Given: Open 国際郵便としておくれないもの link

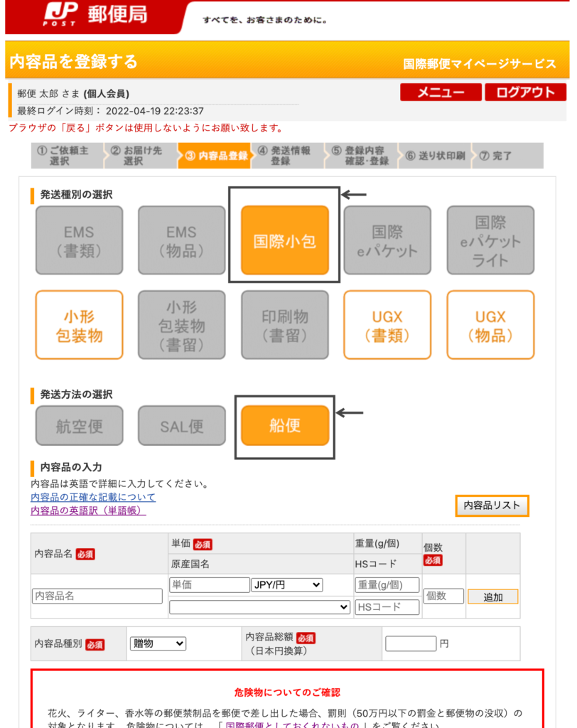Looking at the screenshot, I should (292, 724).
